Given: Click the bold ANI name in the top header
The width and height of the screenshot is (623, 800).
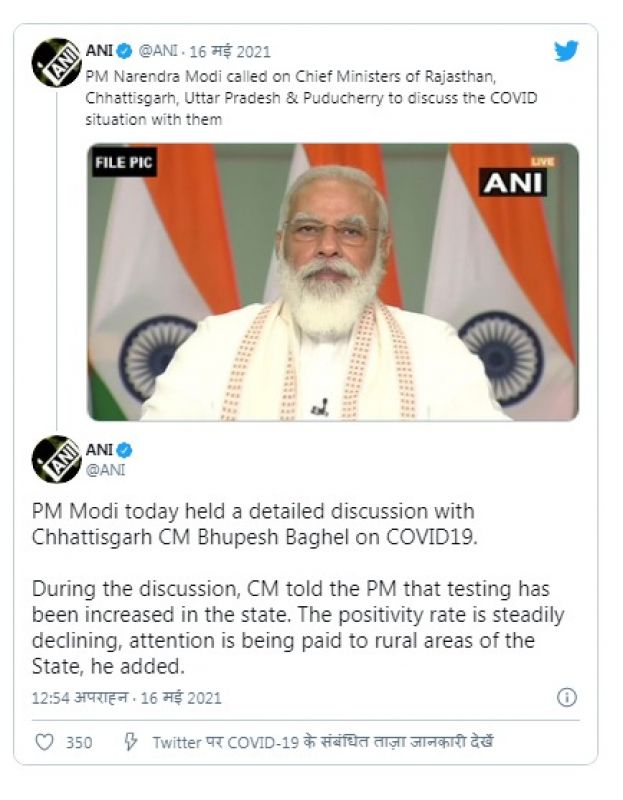Looking at the screenshot, I should [99, 51].
